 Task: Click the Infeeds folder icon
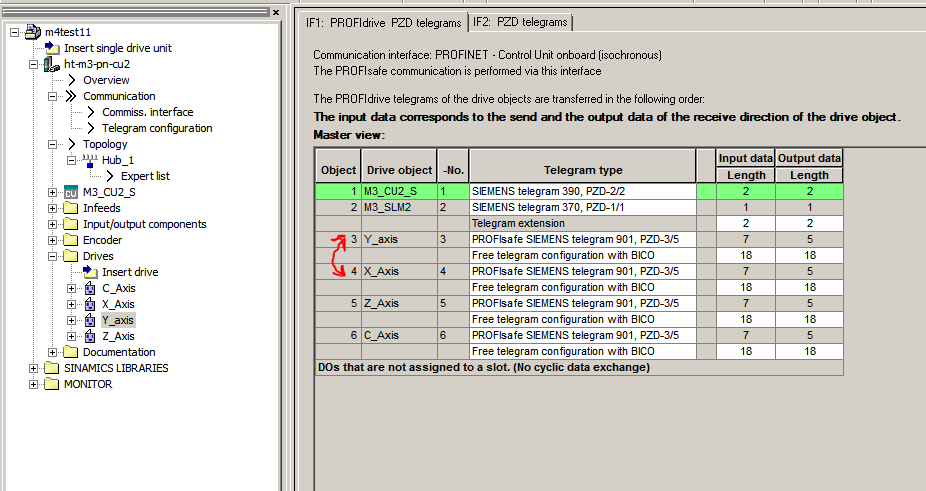[x=71, y=208]
